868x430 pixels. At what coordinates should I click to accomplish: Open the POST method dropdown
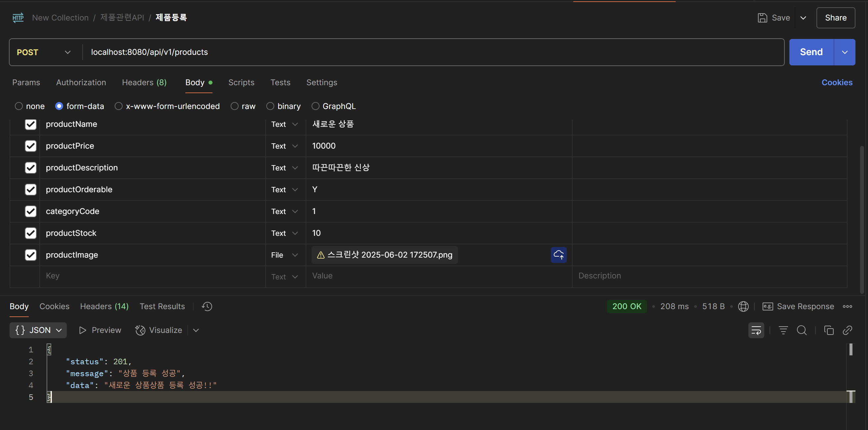click(x=44, y=52)
